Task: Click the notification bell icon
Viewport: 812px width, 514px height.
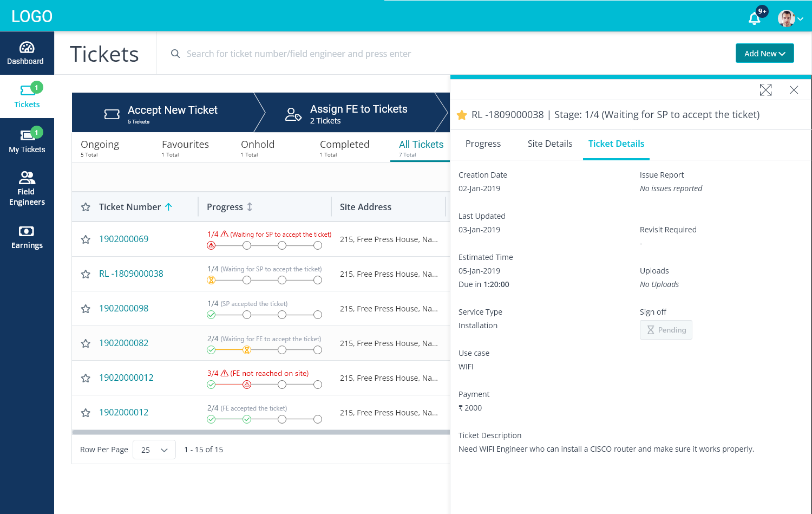Action: 754,18
